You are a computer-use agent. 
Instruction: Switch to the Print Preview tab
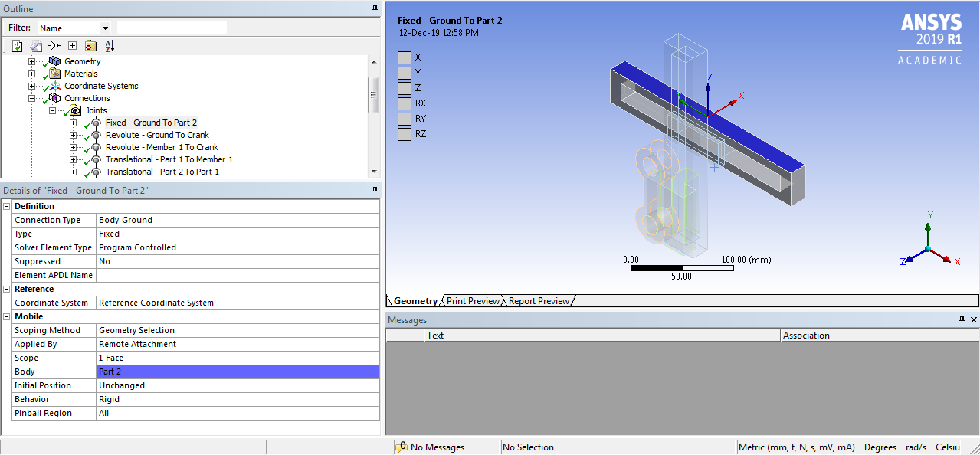(473, 300)
